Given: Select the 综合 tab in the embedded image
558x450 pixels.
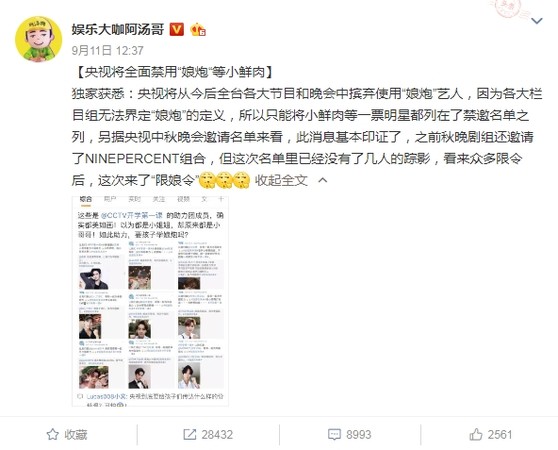Looking at the screenshot, I should point(85,199).
